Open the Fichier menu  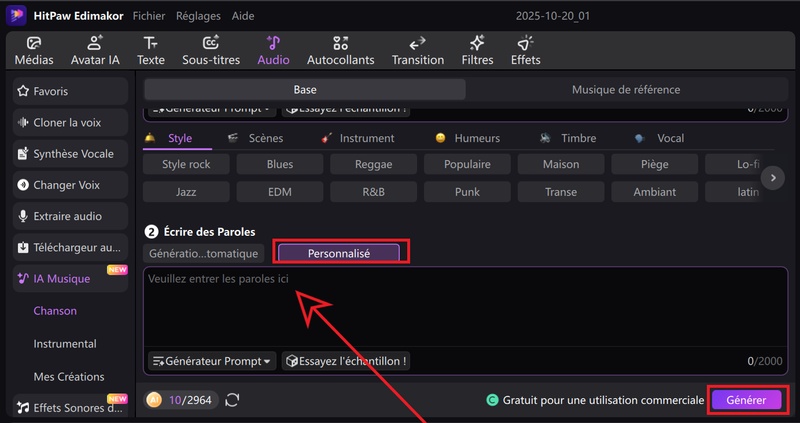[149, 17]
